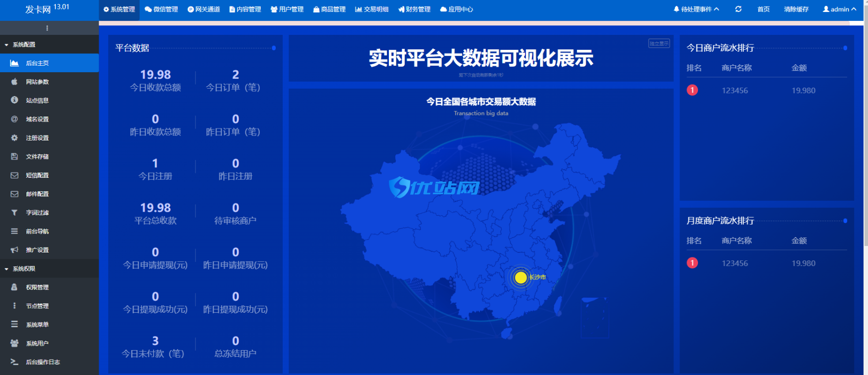Open the 微信管理 top menu
This screenshot has width=868, height=375.
[x=162, y=9]
